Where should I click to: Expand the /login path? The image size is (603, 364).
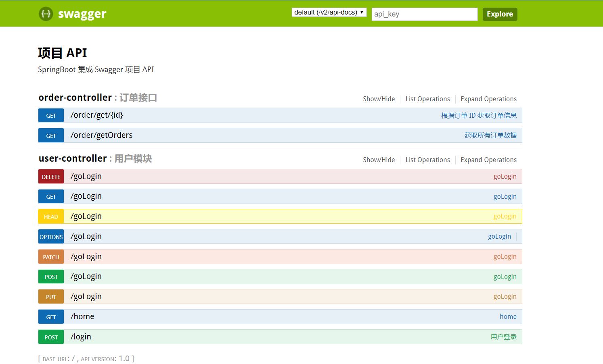[x=81, y=337]
